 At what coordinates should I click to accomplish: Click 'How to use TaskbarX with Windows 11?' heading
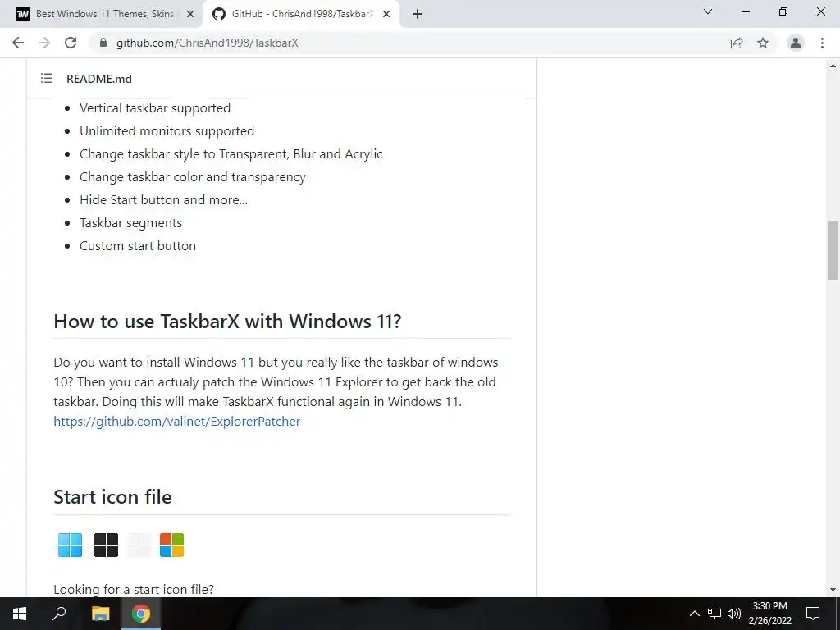tap(228, 322)
